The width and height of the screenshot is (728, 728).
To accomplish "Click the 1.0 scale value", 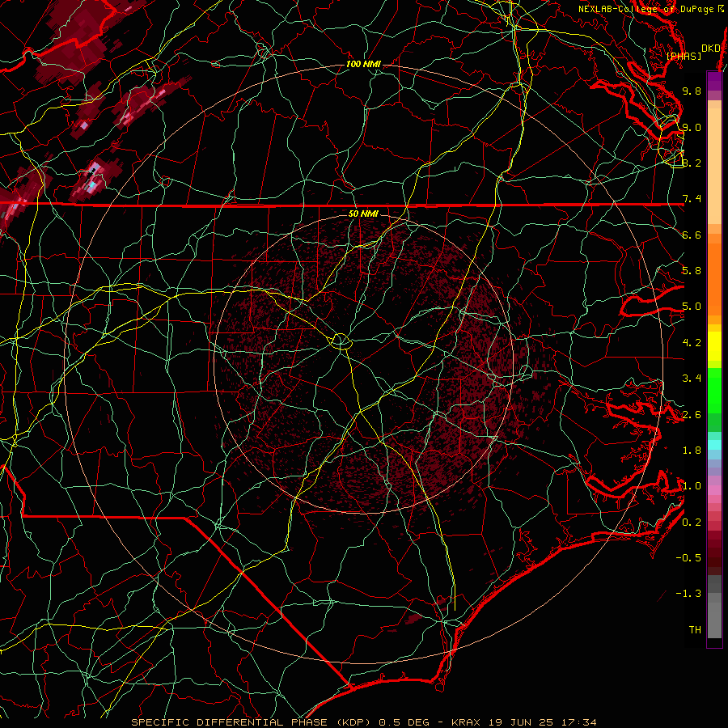I will [x=692, y=486].
